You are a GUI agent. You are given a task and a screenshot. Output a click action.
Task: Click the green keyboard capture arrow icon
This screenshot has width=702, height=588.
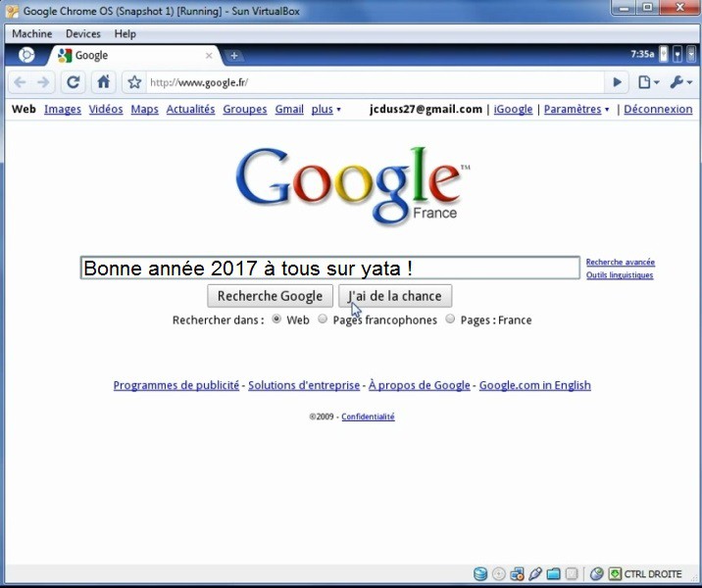point(615,573)
